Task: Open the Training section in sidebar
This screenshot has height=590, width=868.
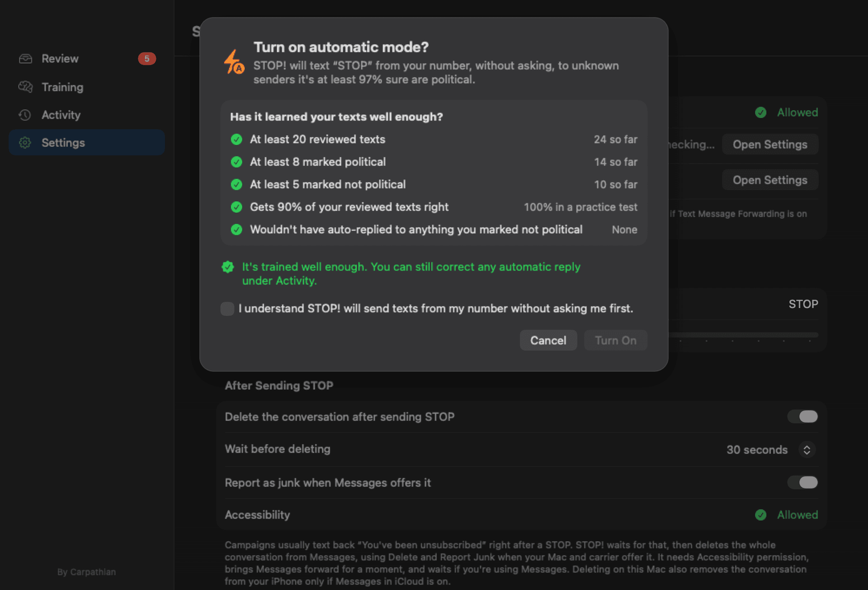Action: (x=87, y=87)
